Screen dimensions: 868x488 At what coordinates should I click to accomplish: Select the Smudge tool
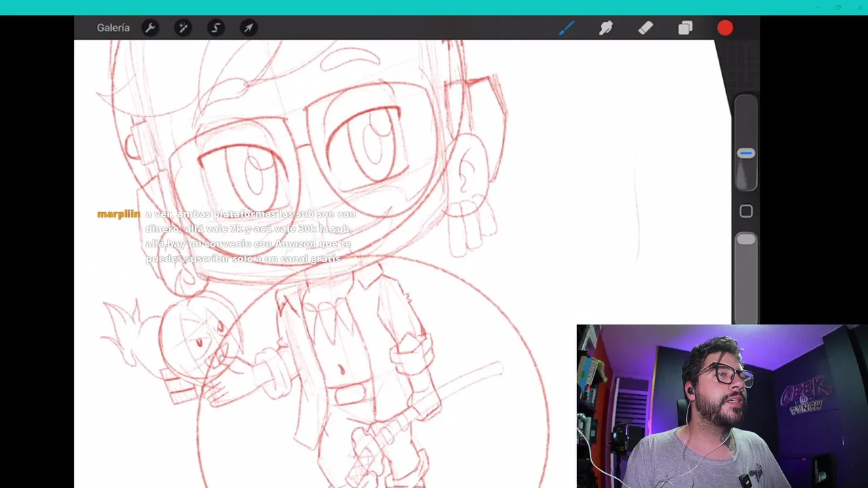[606, 28]
